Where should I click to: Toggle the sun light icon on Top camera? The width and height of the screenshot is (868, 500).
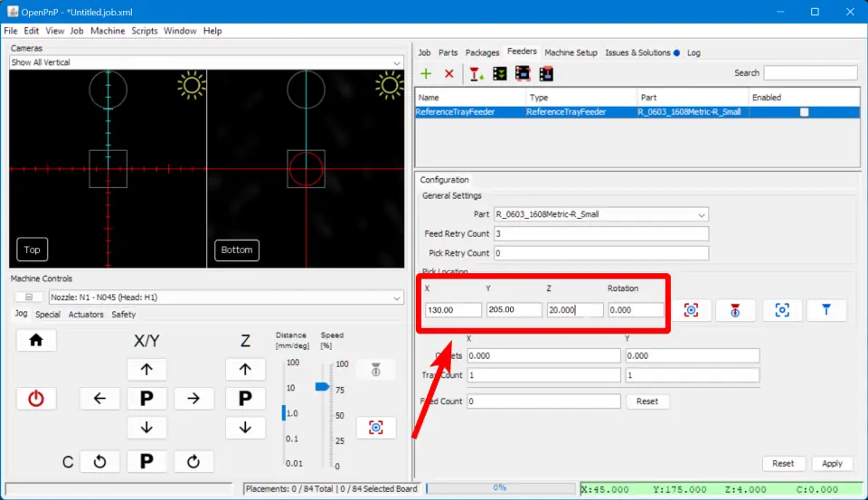pyautogui.click(x=192, y=85)
